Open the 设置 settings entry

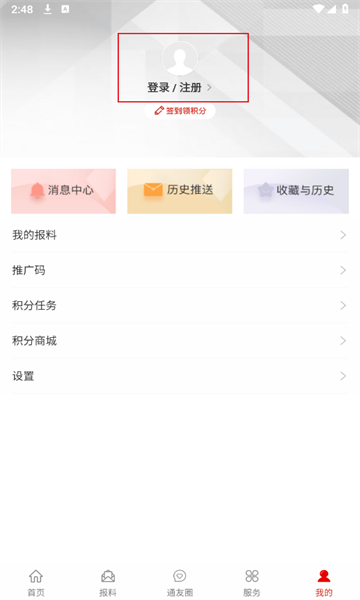(180, 376)
